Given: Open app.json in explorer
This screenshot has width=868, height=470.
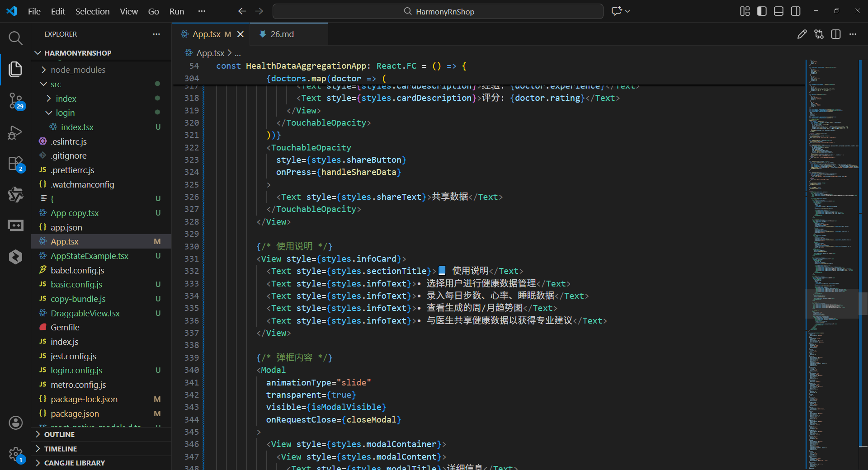Looking at the screenshot, I should click(101, 227).
